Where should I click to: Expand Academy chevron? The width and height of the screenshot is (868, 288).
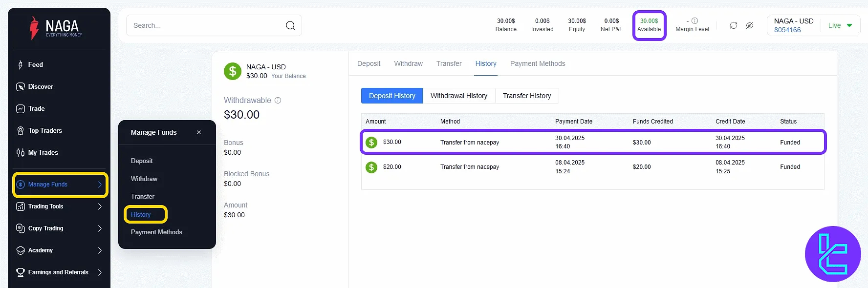click(x=100, y=250)
